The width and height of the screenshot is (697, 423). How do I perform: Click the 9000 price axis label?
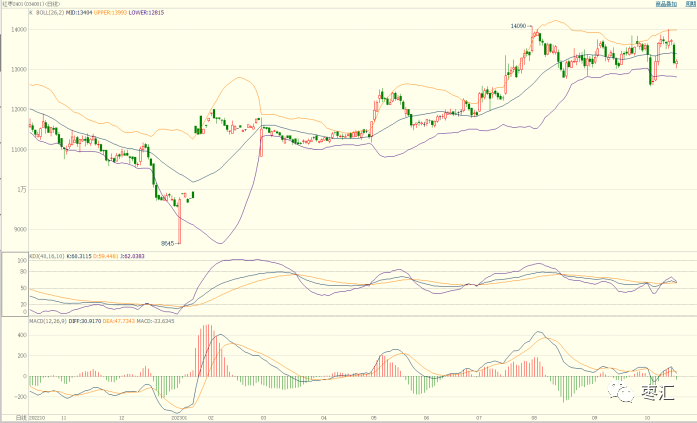tap(20, 230)
